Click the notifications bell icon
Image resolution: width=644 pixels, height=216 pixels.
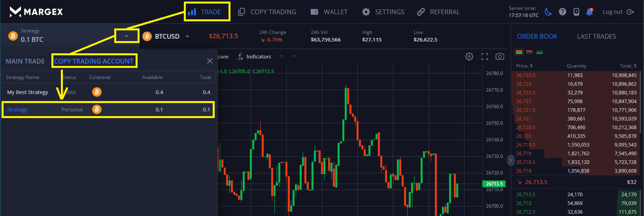(589, 12)
